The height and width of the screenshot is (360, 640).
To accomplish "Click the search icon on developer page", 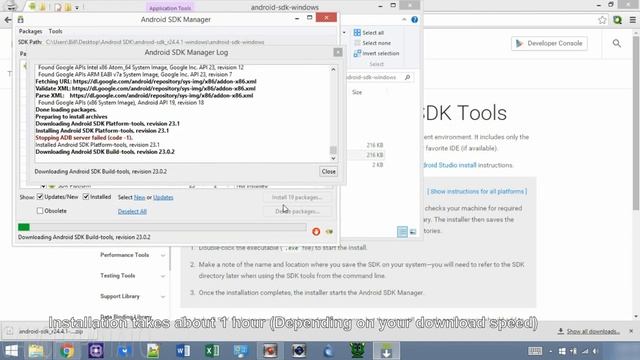I will [x=616, y=43].
